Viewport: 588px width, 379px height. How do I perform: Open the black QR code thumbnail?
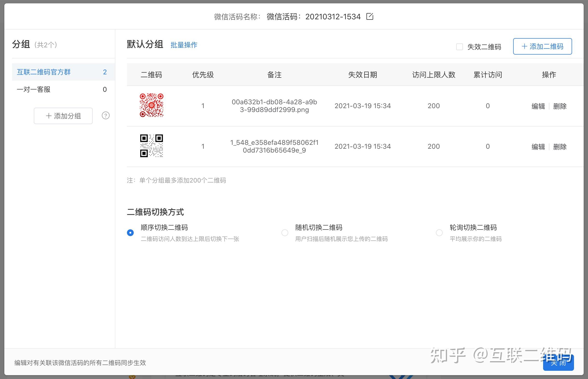tap(151, 146)
